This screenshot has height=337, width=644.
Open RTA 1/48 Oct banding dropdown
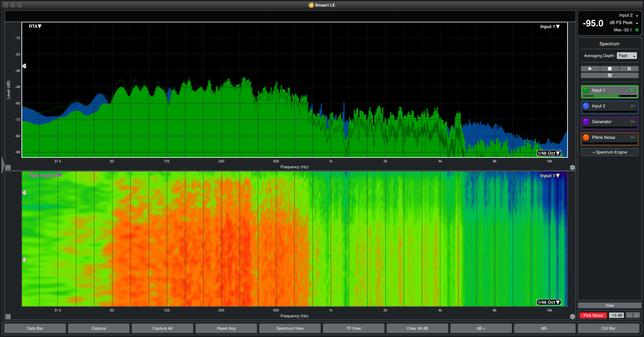[549, 153]
